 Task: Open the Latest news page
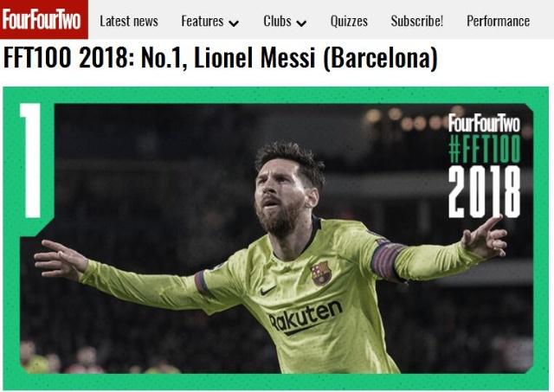point(129,21)
